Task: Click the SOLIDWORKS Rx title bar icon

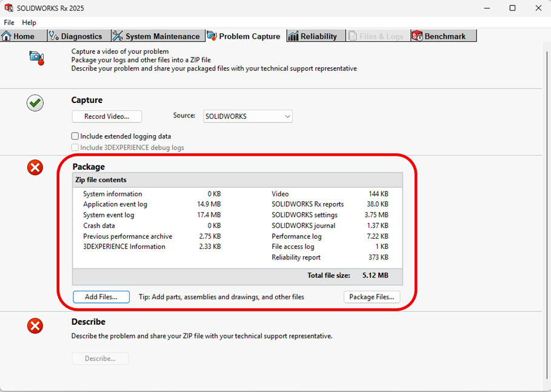Action: (8, 8)
